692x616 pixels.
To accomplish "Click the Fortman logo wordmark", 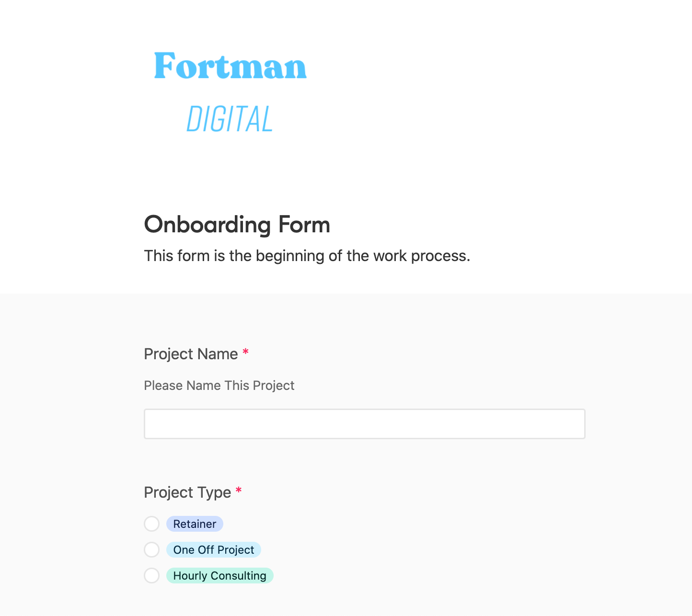I will point(230,66).
